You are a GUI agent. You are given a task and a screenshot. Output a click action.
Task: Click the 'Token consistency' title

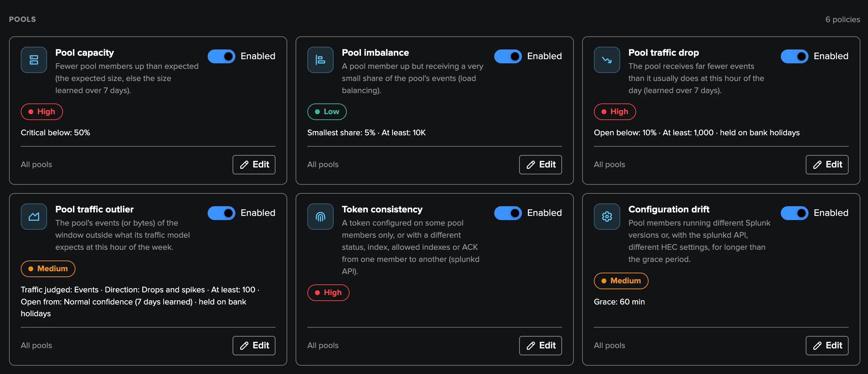click(382, 209)
